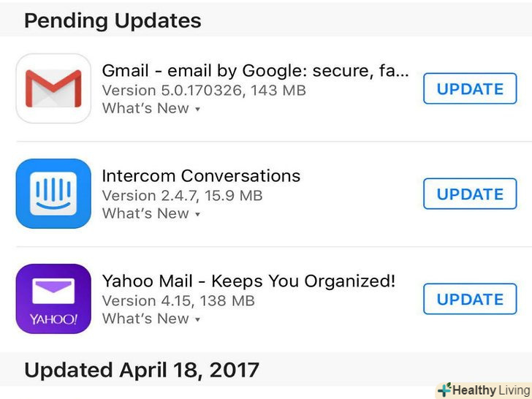Tap the Intercom Conversations app icon
This screenshot has width=532, height=399.
(x=53, y=194)
